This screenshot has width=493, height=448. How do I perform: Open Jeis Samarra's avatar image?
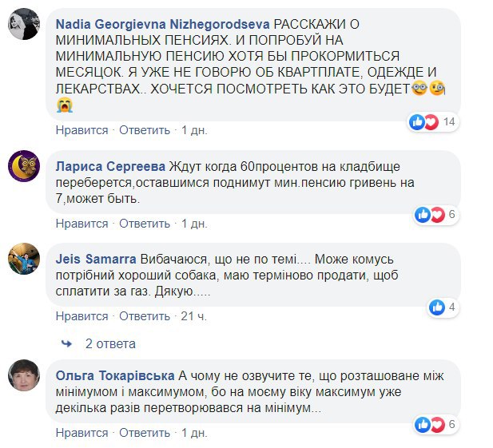(x=24, y=259)
